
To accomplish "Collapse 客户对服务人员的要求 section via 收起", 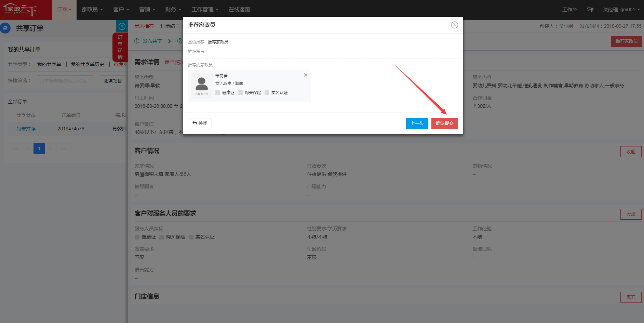I will click(x=631, y=214).
